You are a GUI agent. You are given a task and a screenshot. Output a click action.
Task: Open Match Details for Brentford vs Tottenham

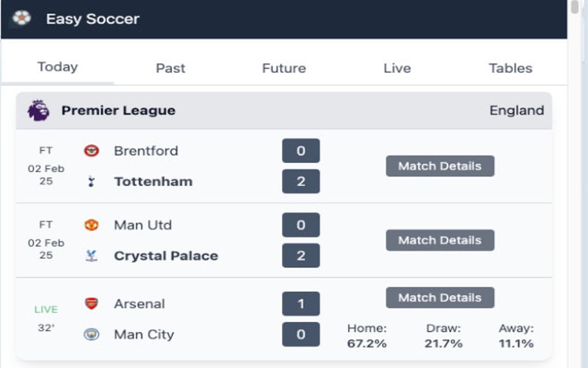pyautogui.click(x=439, y=166)
